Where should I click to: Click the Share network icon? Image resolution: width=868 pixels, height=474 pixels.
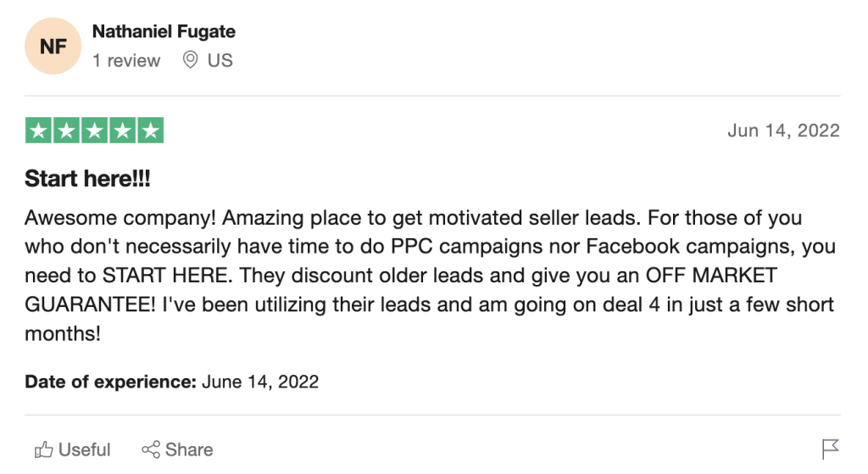151,449
